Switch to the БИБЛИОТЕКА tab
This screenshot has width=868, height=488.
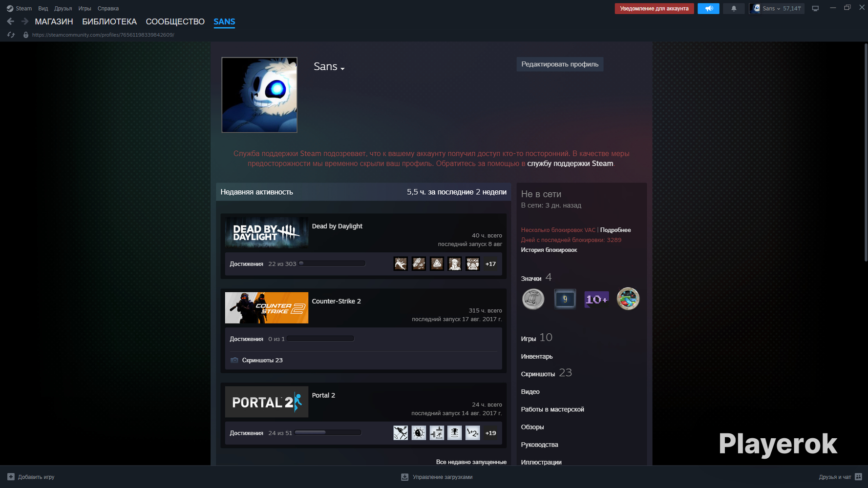109,21
